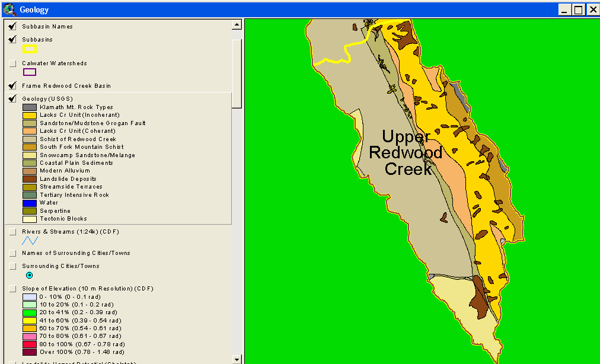Screen dimensions: 600x364
Task: Click Tertiary Intensive Rock color swatch
Action: click(x=30, y=195)
